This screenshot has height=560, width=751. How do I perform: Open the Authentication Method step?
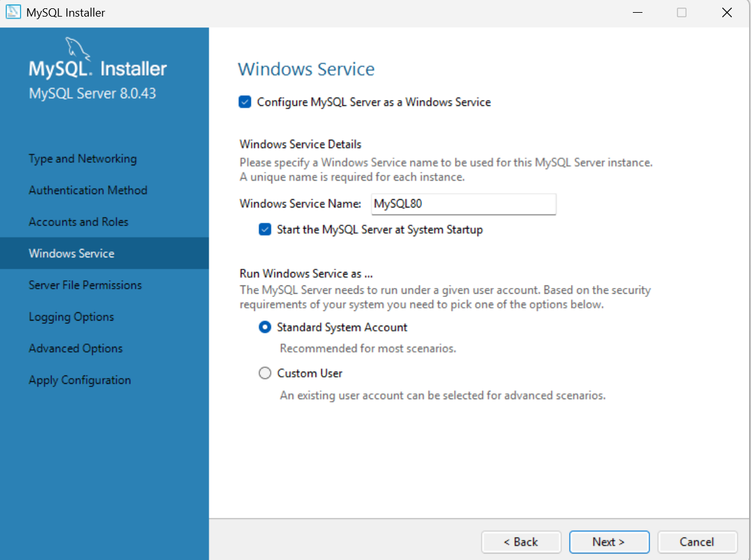87,190
